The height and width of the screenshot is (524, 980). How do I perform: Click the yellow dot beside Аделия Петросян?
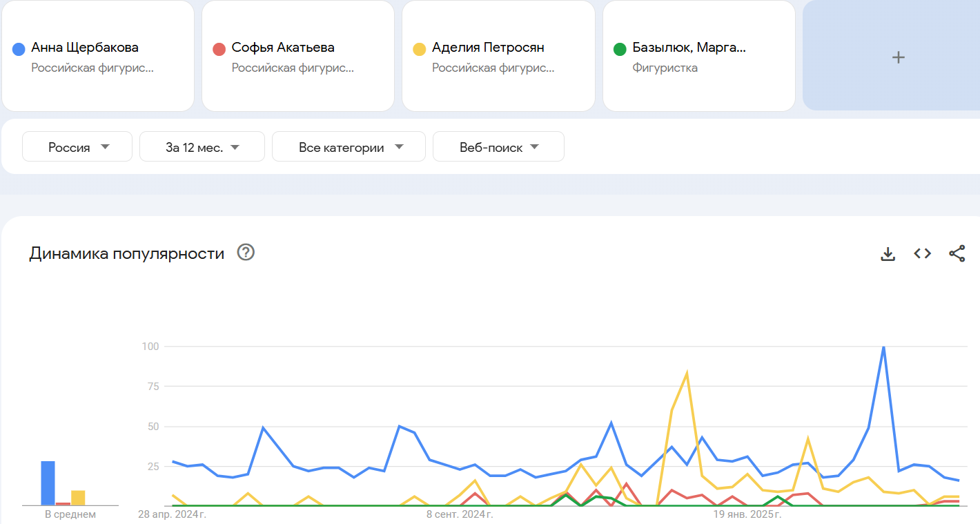click(x=420, y=49)
